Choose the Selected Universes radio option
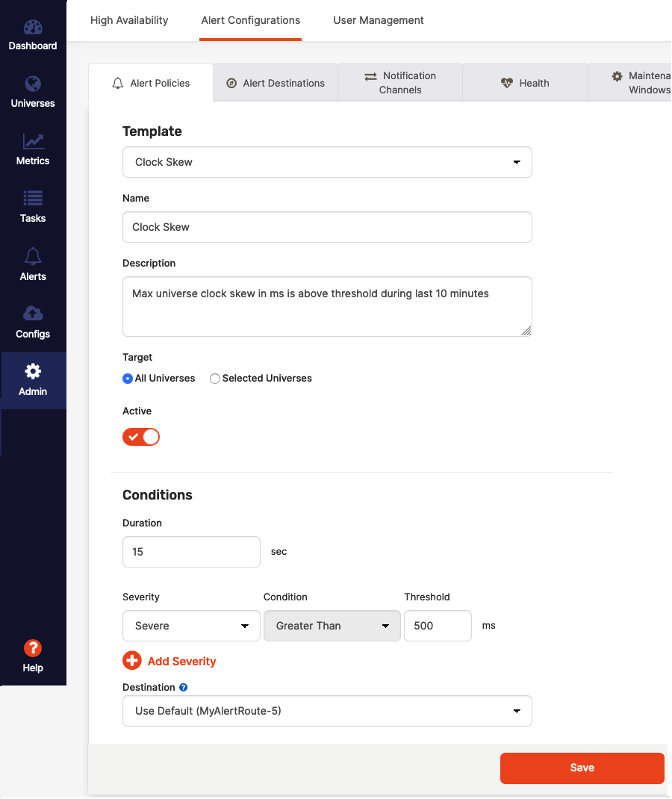 (x=215, y=379)
